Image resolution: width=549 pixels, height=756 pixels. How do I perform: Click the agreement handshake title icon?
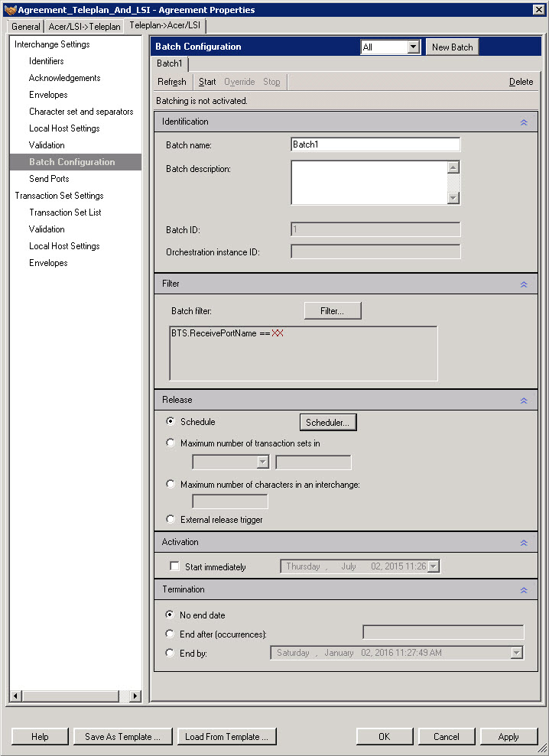[x=9, y=10]
